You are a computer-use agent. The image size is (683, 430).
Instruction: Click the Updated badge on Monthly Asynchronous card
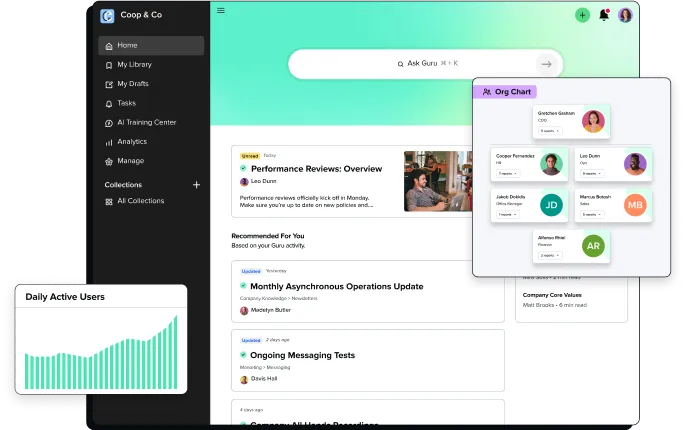coord(251,271)
